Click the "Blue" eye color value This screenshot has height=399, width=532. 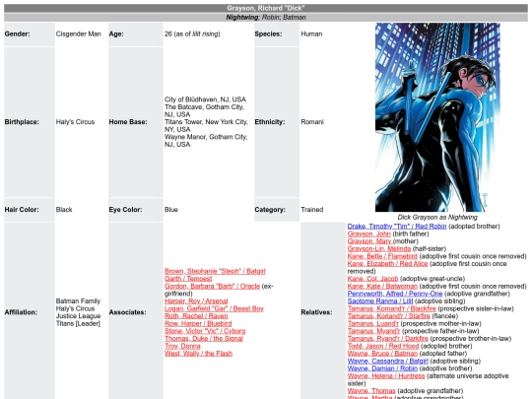pos(171,209)
